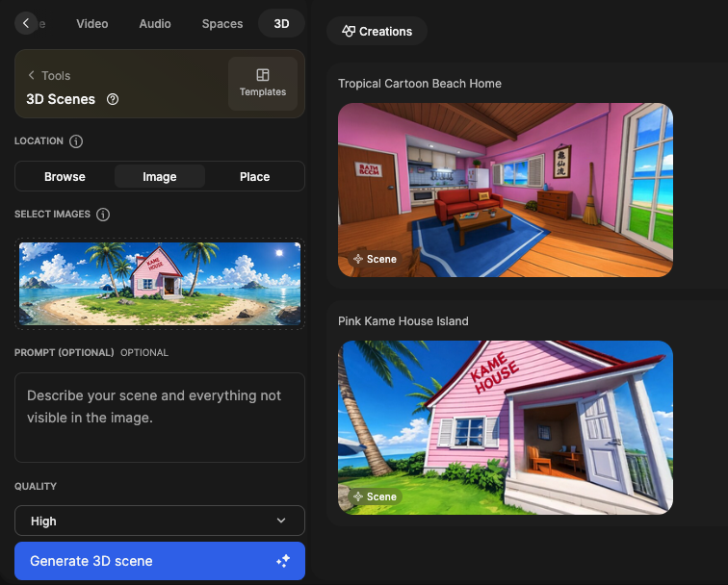Switch to the Video tab
This screenshot has height=585, width=728.
pos(91,24)
